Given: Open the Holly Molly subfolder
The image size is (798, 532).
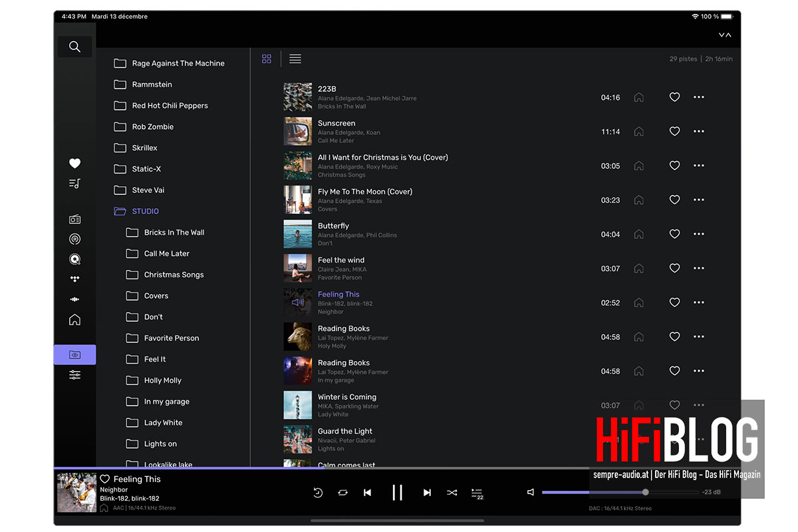Looking at the screenshot, I should click(154, 380).
